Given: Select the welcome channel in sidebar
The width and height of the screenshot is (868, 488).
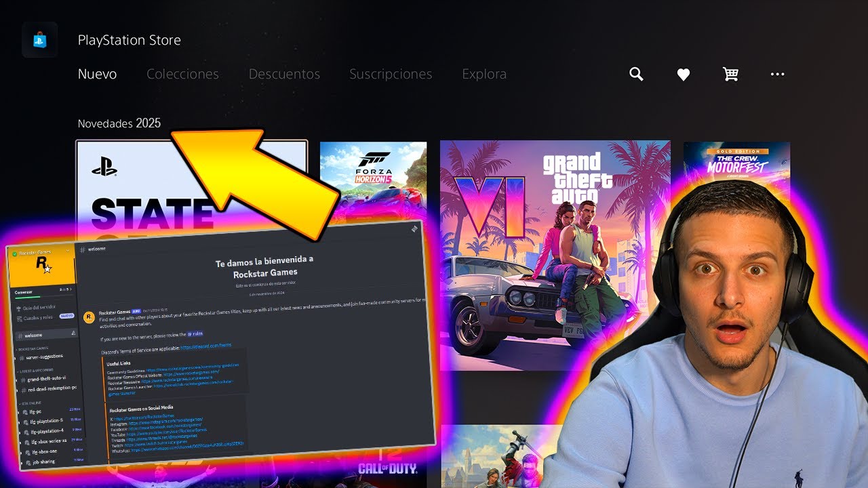Looking at the screenshot, I should [45, 335].
